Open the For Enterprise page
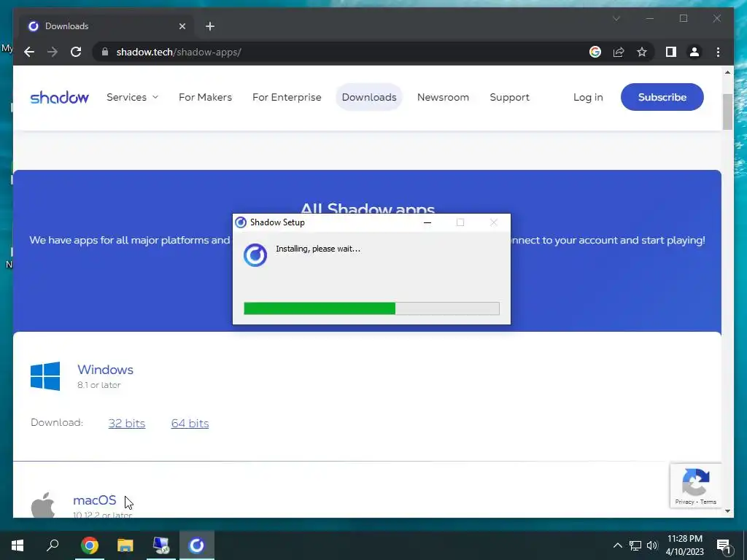 click(x=287, y=97)
